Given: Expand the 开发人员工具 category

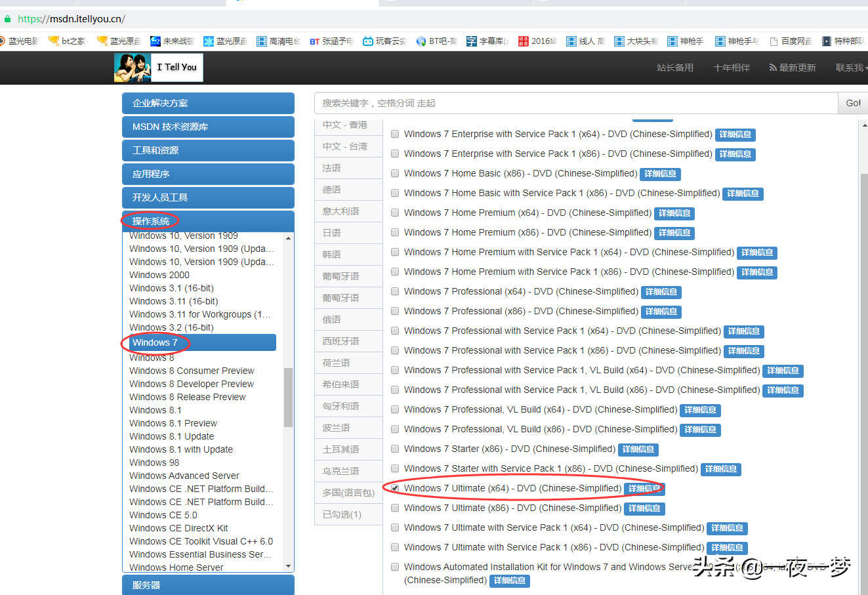Looking at the screenshot, I should click(x=208, y=197).
